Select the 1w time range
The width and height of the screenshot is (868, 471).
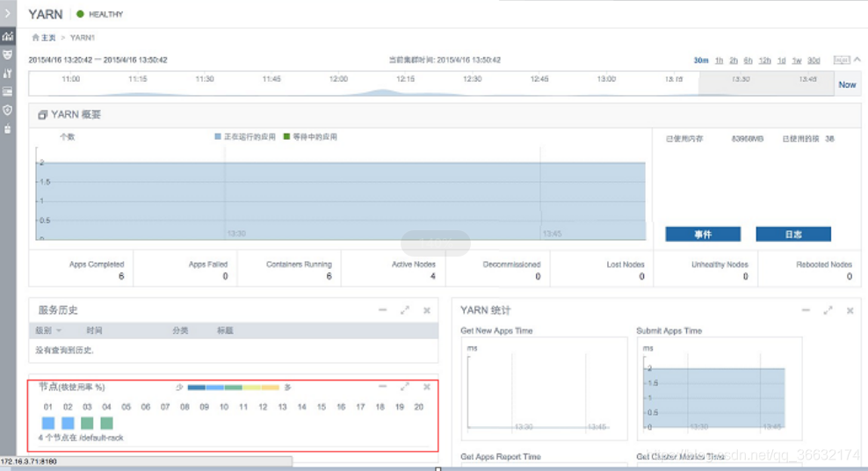pyautogui.click(x=797, y=61)
